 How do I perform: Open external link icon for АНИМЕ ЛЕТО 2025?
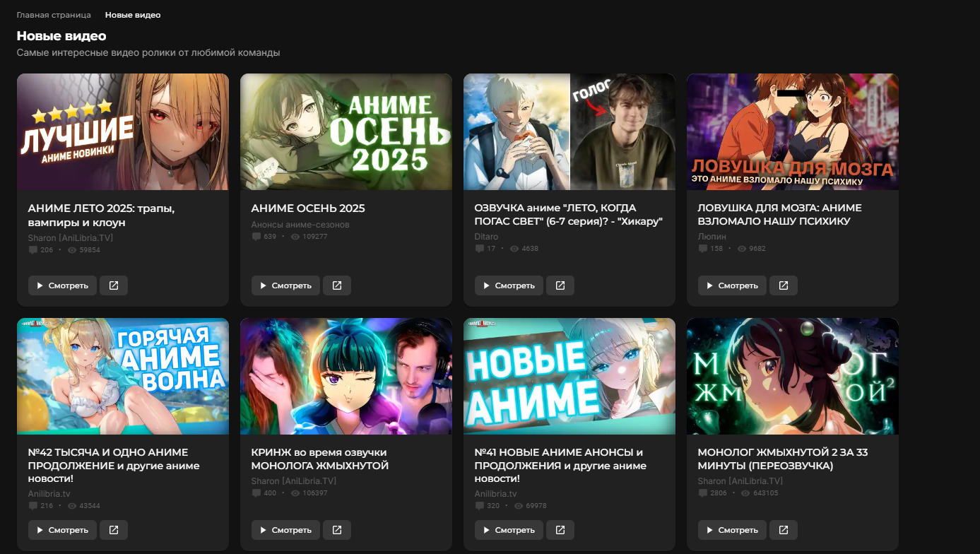pyautogui.click(x=113, y=285)
